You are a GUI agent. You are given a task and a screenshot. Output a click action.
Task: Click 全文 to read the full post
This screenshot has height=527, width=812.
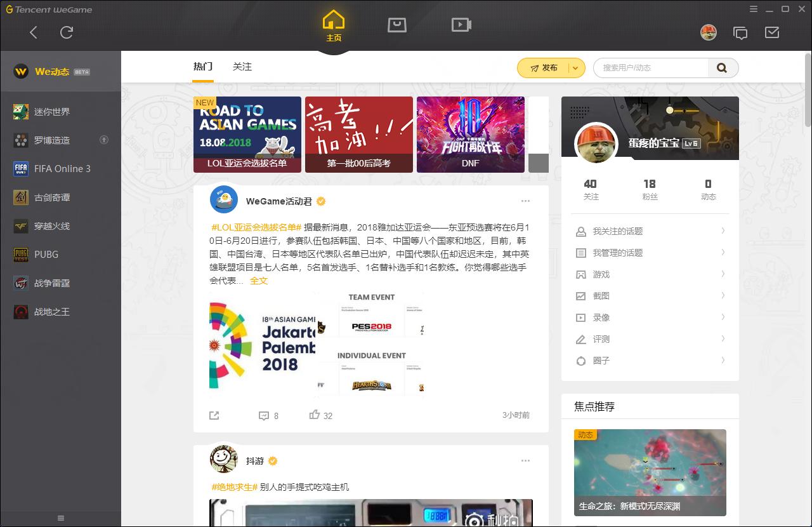click(259, 281)
